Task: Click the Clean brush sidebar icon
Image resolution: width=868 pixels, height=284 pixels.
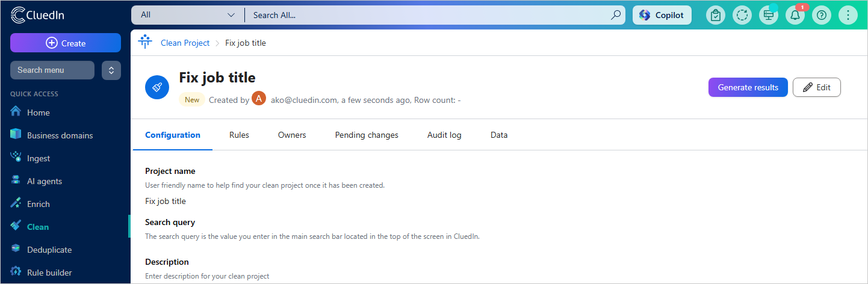Action: 16,226
